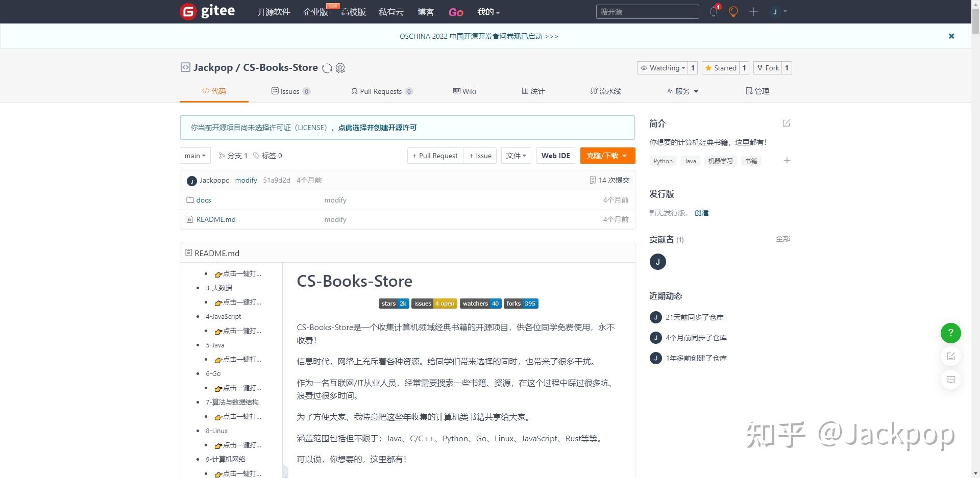Click the sync refresh icon beside repository name
Image resolution: width=980 pixels, height=478 pixels.
pyautogui.click(x=327, y=68)
